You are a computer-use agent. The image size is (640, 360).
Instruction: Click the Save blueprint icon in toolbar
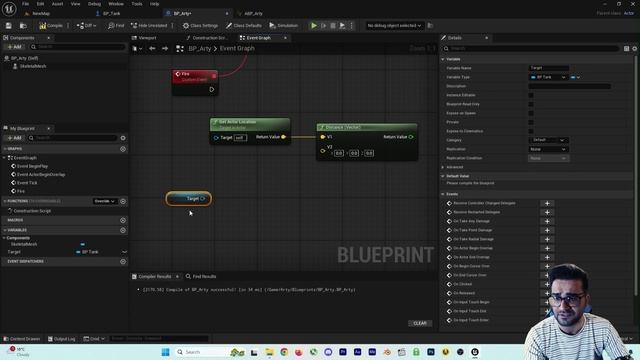9,25
